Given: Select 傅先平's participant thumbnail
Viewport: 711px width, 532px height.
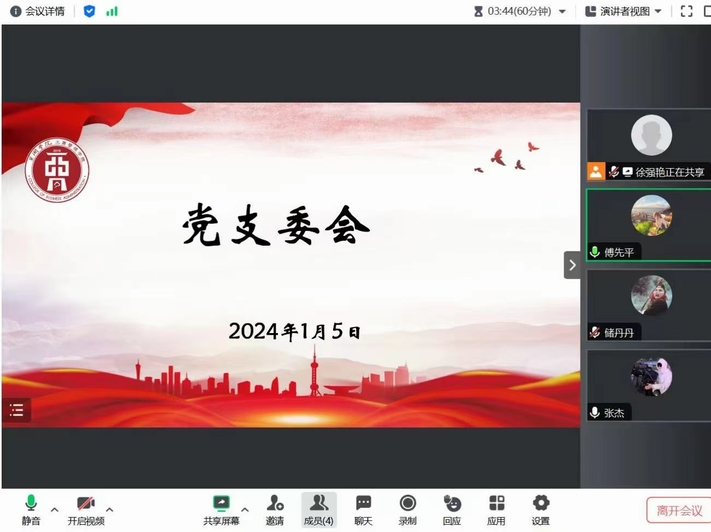Looking at the screenshot, I should [650, 225].
